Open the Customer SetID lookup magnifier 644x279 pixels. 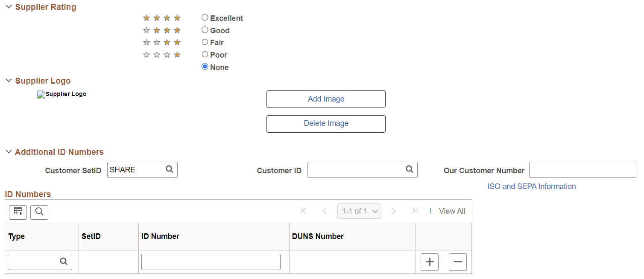click(169, 169)
